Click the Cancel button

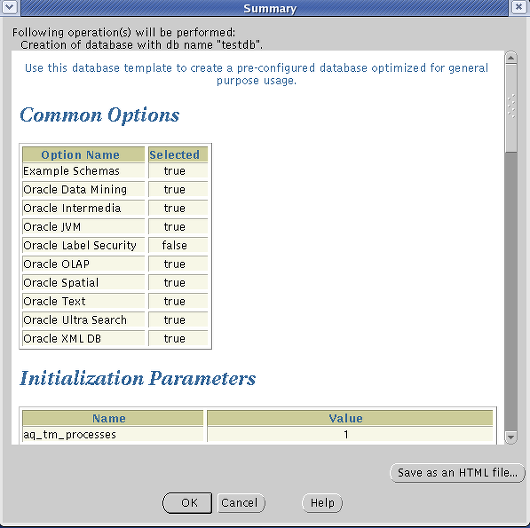241,503
